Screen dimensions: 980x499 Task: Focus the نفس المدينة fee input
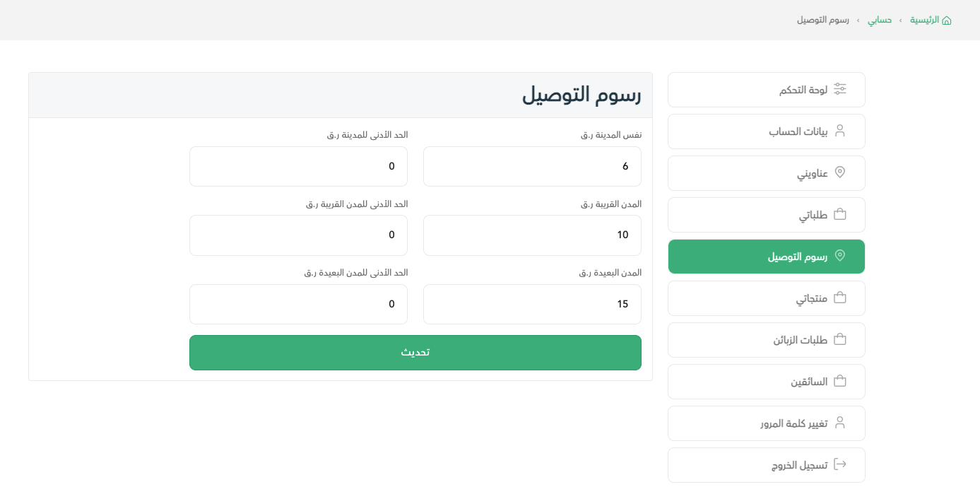pyautogui.click(x=532, y=166)
